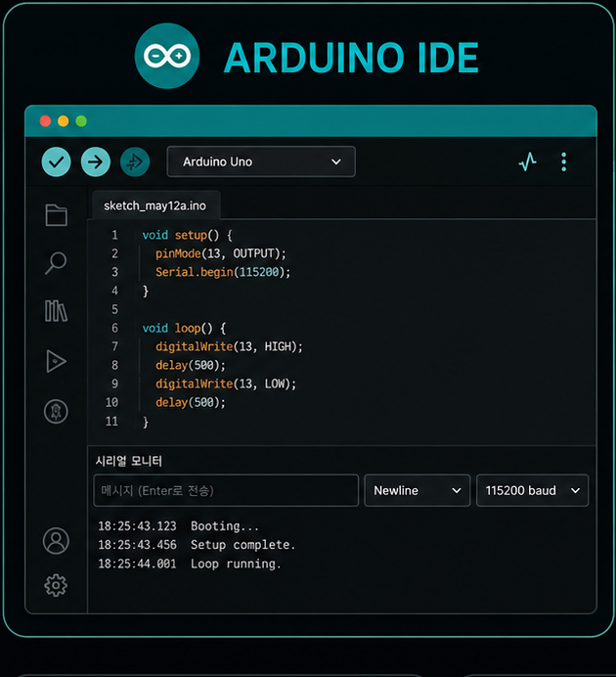This screenshot has width=616, height=677.
Task: Click the digitalWrite(13, LOW) line
Action: tap(226, 384)
